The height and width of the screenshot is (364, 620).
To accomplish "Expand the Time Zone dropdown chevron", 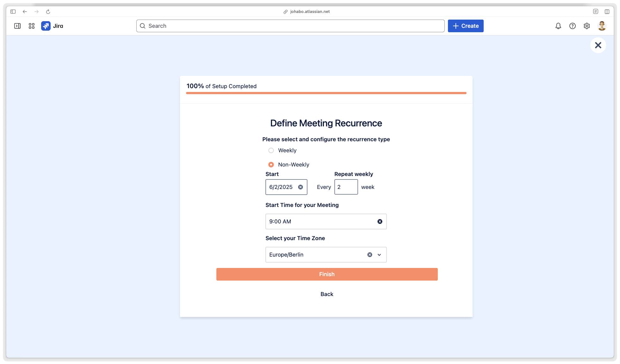I will pos(379,255).
